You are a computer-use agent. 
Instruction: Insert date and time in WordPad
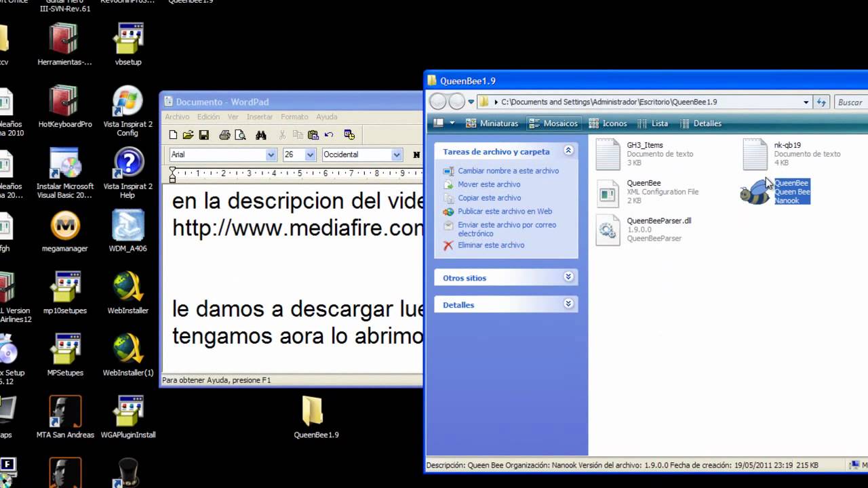coord(350,135)
